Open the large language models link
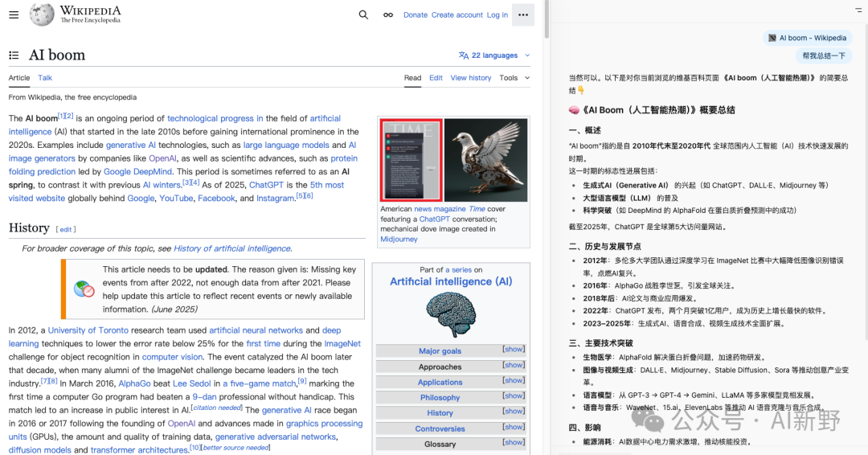Image resolution: width=868 pixels, height=455 pixels. [286, 145]
